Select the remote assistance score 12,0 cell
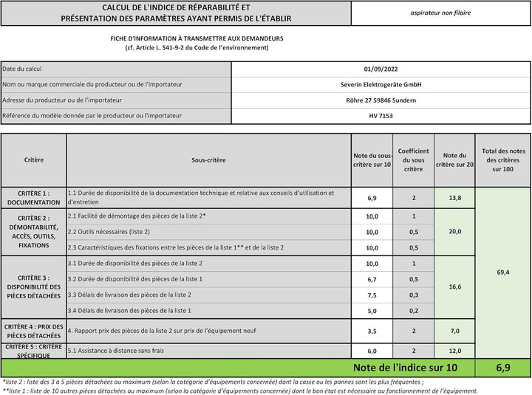The height and width of the screenshot is (395, 532). [454, 351]
